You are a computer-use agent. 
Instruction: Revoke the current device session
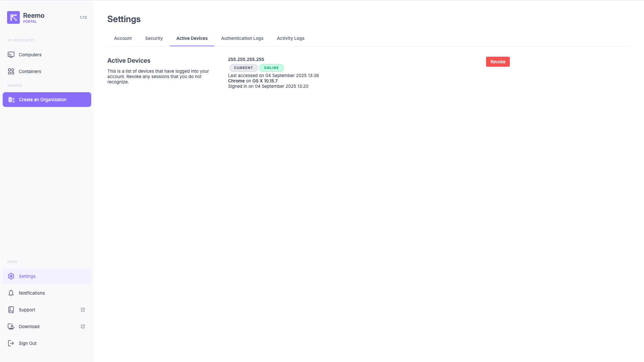tap(498, 62)
